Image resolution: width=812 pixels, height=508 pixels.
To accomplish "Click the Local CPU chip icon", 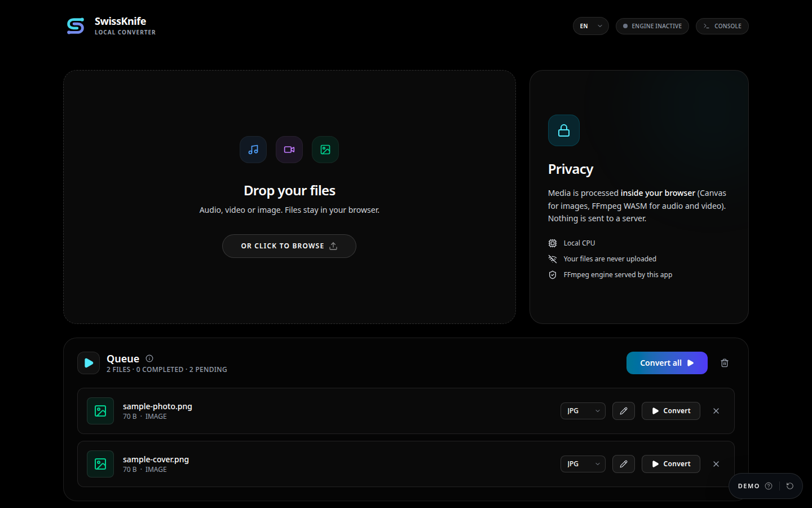I will pyautogui.click(x=553, y=243).
